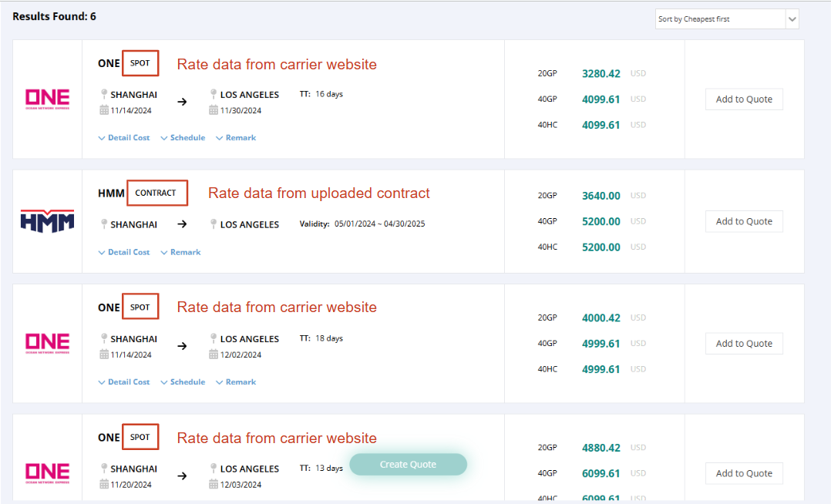This screenshot has height=504, width=831.
Task: Add the 4000.42 ONE rate to quote
Action: (x=743, y=344)
